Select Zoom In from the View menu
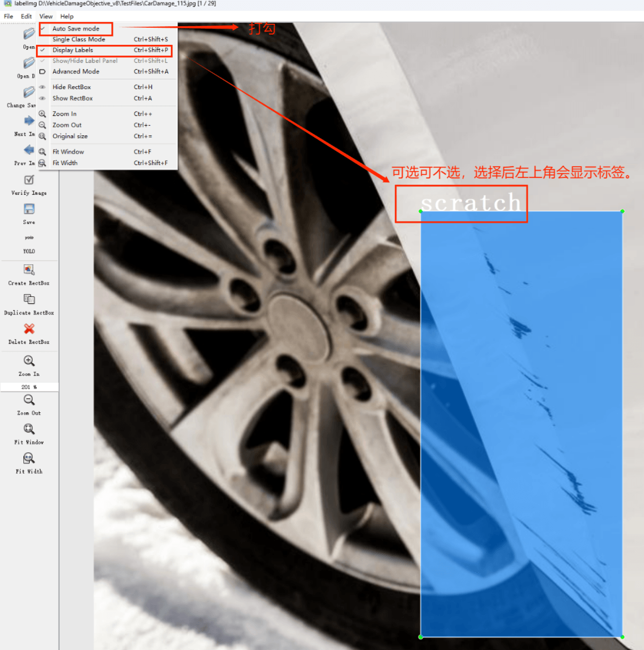644x650 pixels. point(107,114)
